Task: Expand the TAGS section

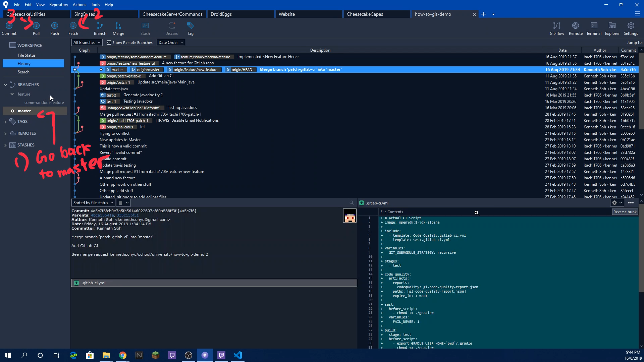Action: pyautogui.click(x=5, y=122)
